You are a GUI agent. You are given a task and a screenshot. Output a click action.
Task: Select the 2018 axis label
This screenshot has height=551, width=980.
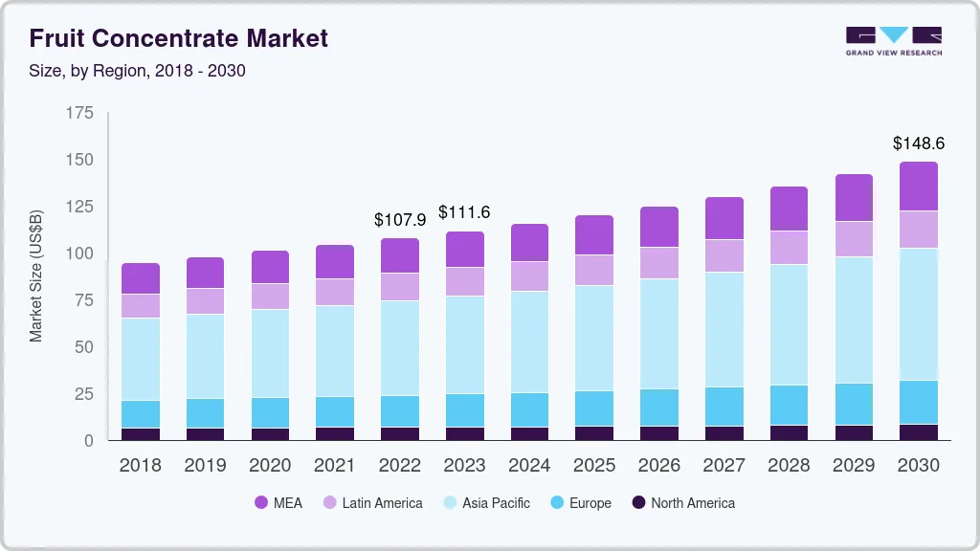(140, 465)
